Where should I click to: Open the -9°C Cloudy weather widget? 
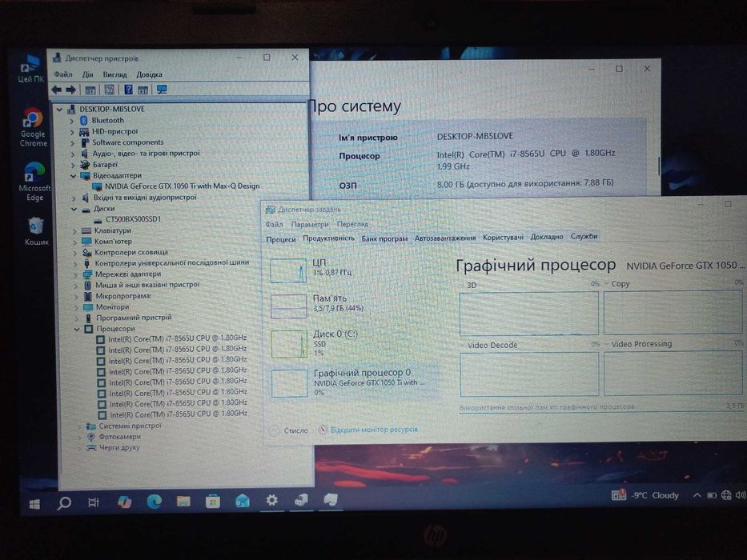coord(645,495)
